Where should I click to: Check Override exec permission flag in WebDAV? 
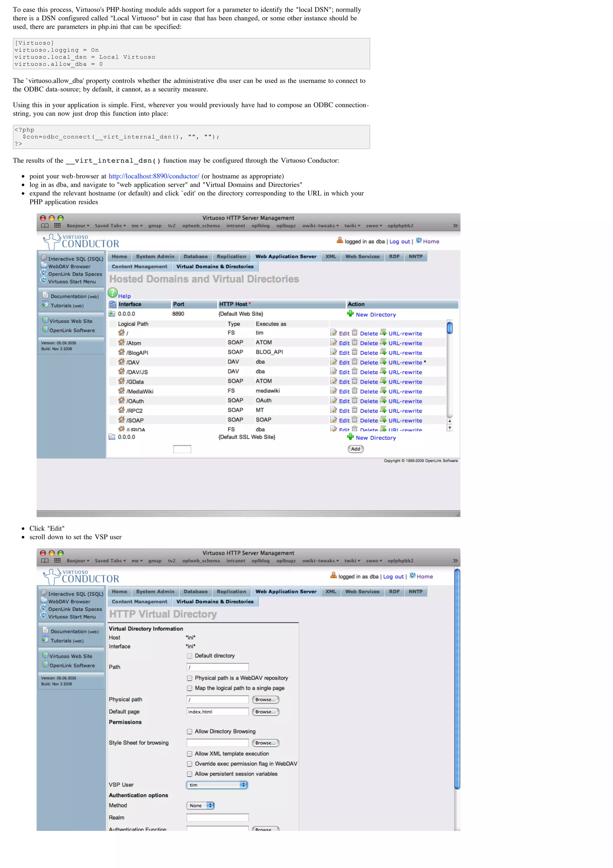(189, 764)
